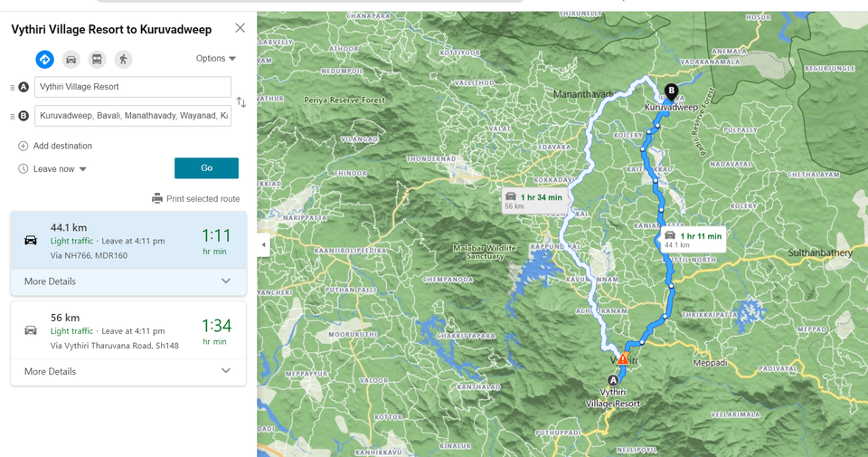Open the Leave now time dropdown

pos(60,169)
